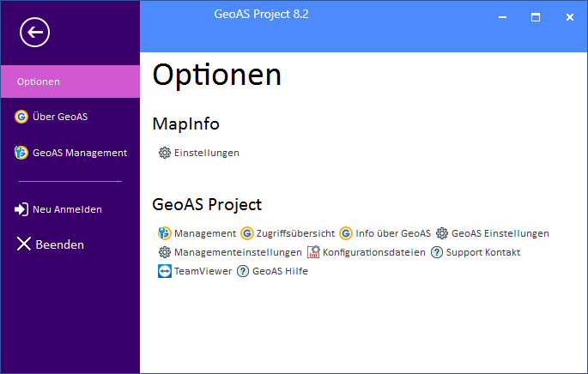Click the X icon beside Beenden
This screenshot has width=588, height=374.
click(24, 244)
